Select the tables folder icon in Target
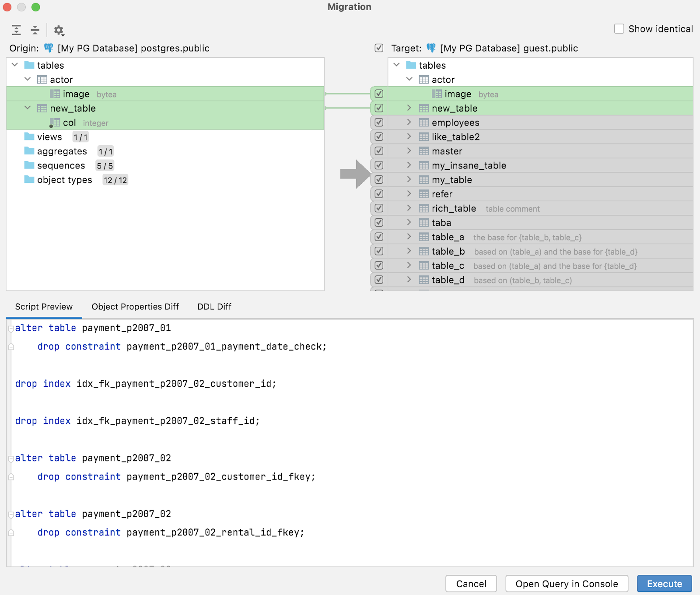 click(x=411, y=65)
